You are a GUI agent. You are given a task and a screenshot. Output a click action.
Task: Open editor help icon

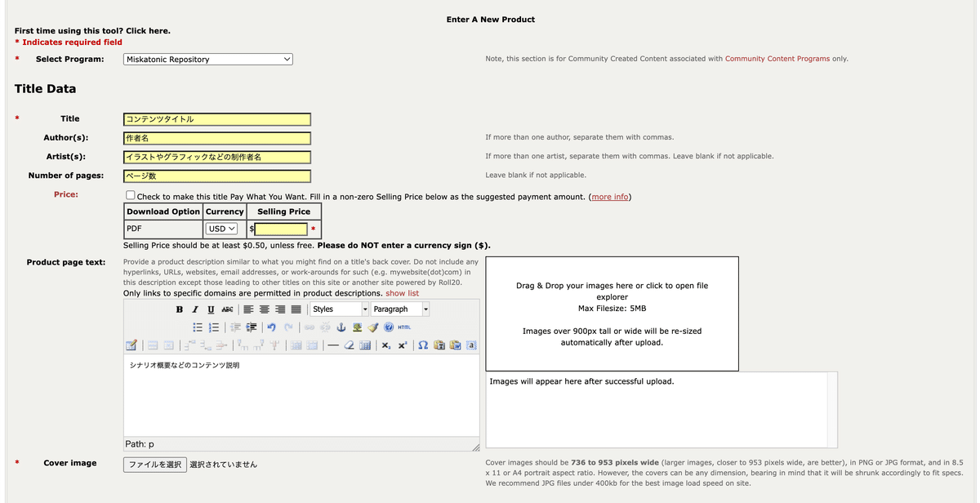(389, 327)
